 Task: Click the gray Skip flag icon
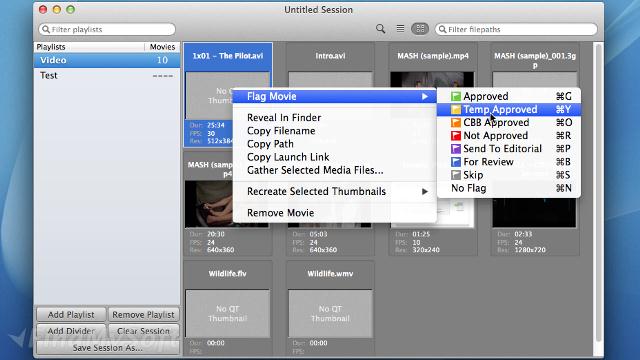456,175
